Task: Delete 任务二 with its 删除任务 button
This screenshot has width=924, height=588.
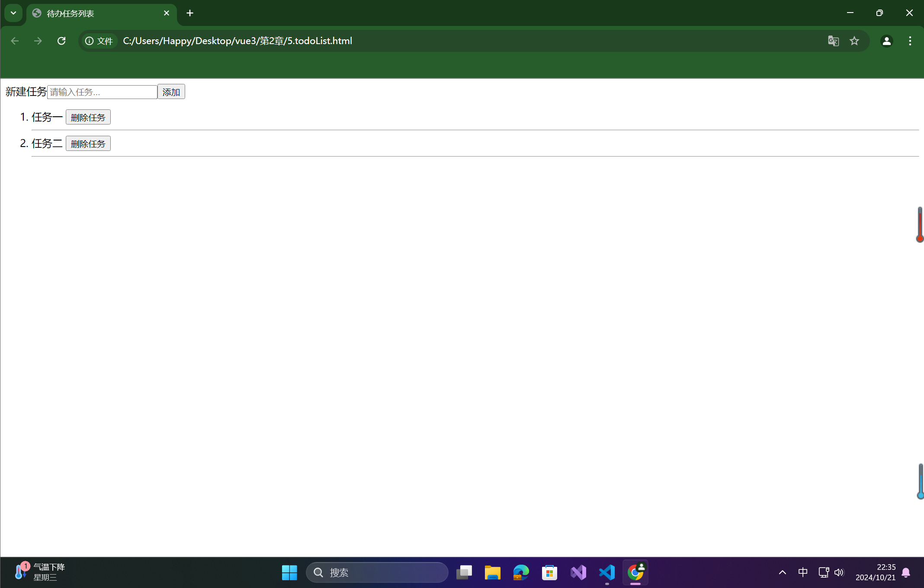Action: (x=88, y=144)
